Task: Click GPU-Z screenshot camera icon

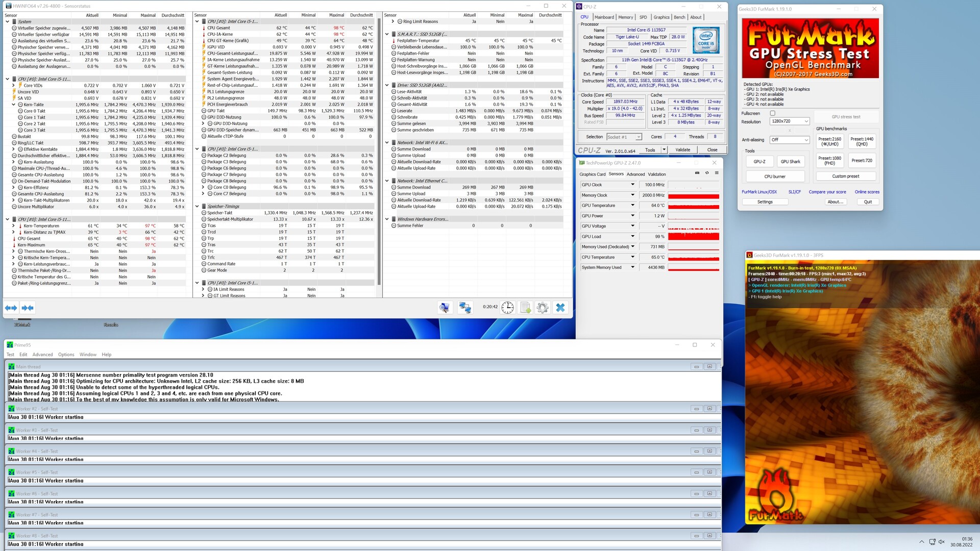Action: click(697, 173)
